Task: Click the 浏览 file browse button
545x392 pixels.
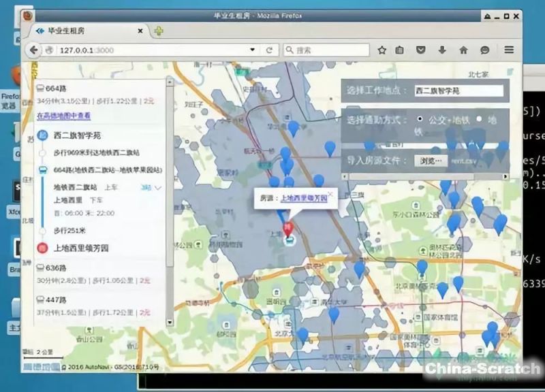Action: point(431,161)
